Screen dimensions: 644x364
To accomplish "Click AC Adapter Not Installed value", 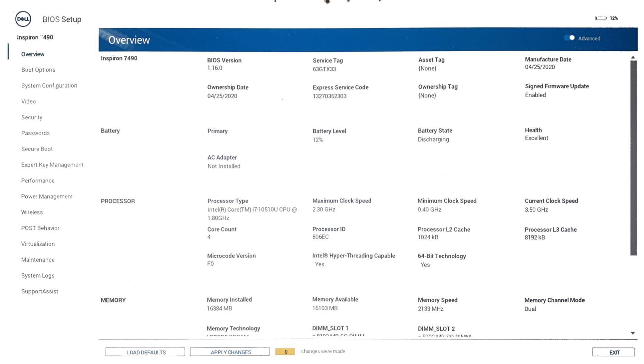I will [224, 166].
